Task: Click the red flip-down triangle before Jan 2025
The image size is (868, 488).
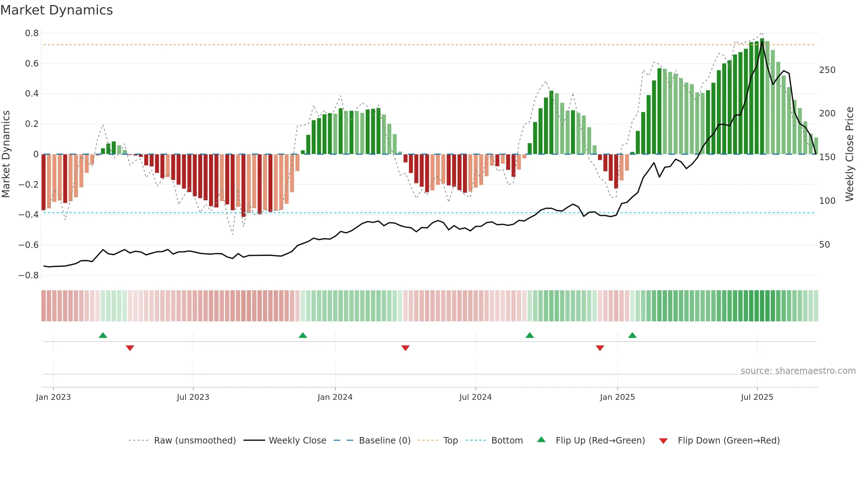Action: 600,348
